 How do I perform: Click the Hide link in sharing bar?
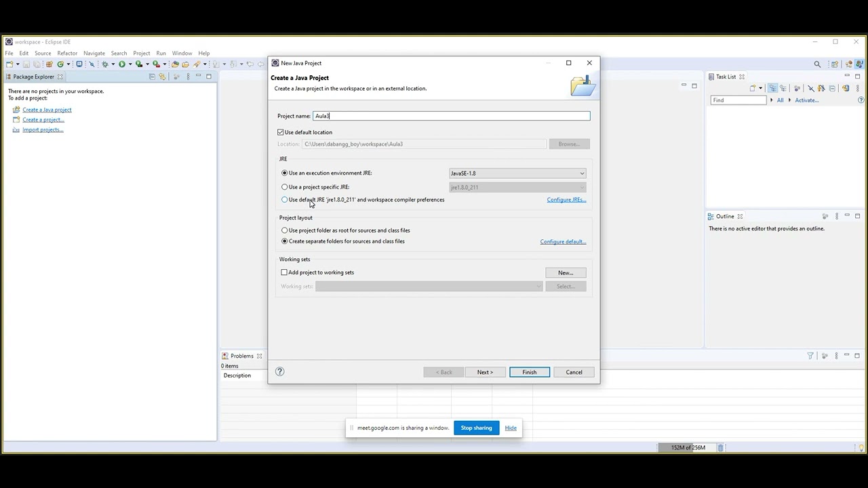511,428
